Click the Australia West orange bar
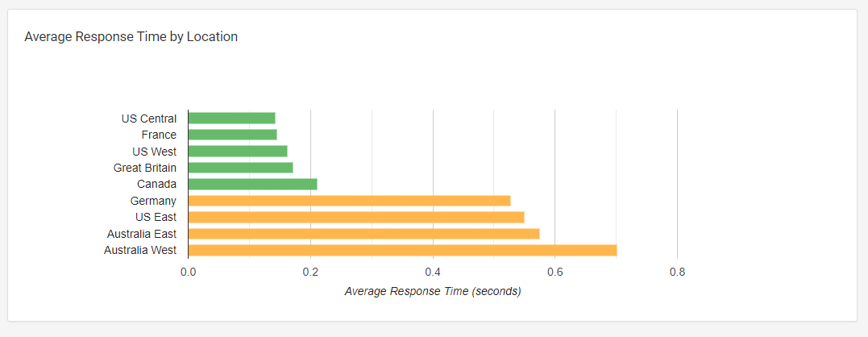868x337 pixels. 402,250
